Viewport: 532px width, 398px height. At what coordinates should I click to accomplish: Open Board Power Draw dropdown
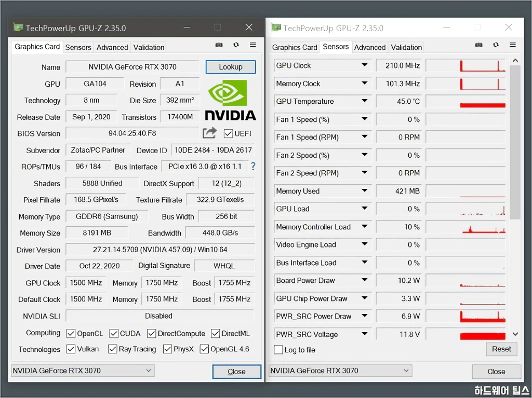pos(364,280)
